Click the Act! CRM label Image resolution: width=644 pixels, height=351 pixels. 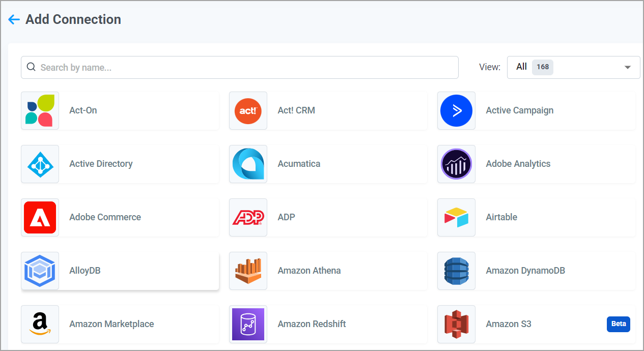coord(296,110)
